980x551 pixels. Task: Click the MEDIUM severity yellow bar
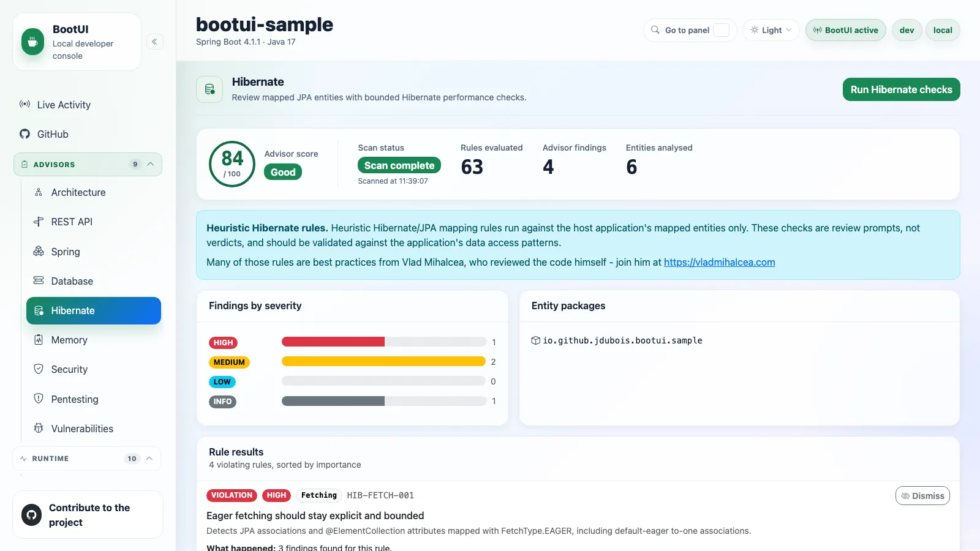coord(383,361)
